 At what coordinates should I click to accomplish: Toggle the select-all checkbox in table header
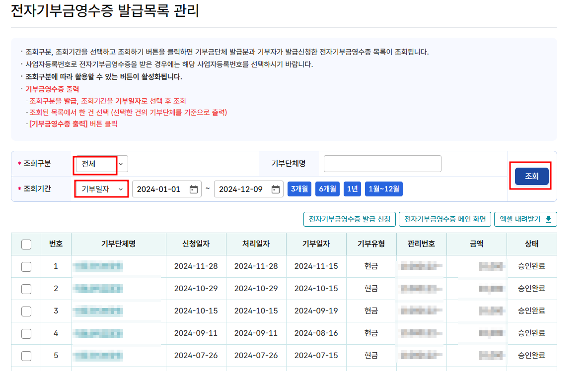coord(26,245)
